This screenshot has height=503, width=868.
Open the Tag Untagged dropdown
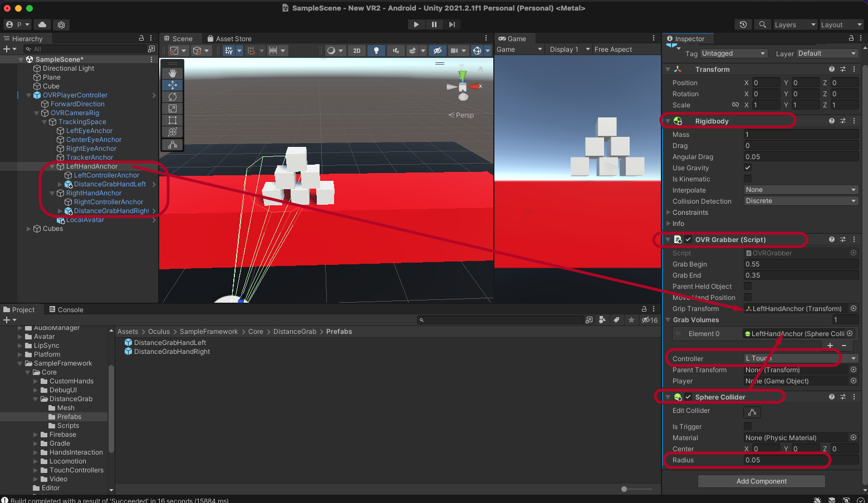point(733,53)
